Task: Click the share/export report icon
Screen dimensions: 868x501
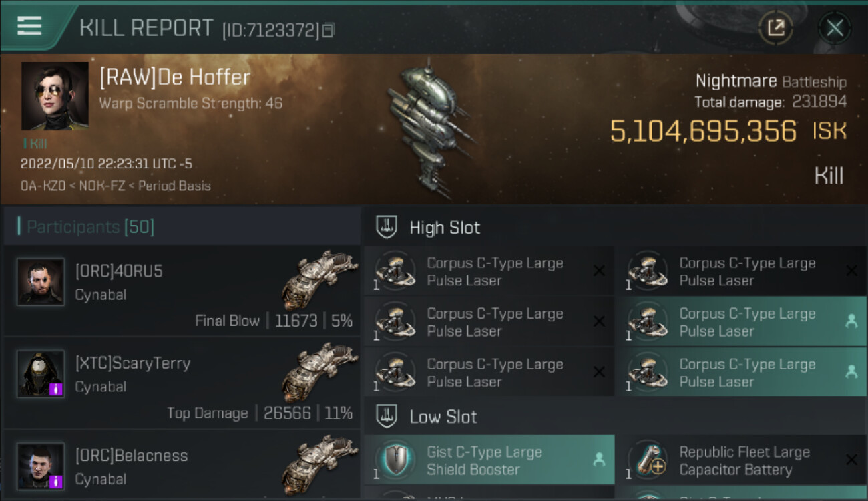Action: point(776,28)
